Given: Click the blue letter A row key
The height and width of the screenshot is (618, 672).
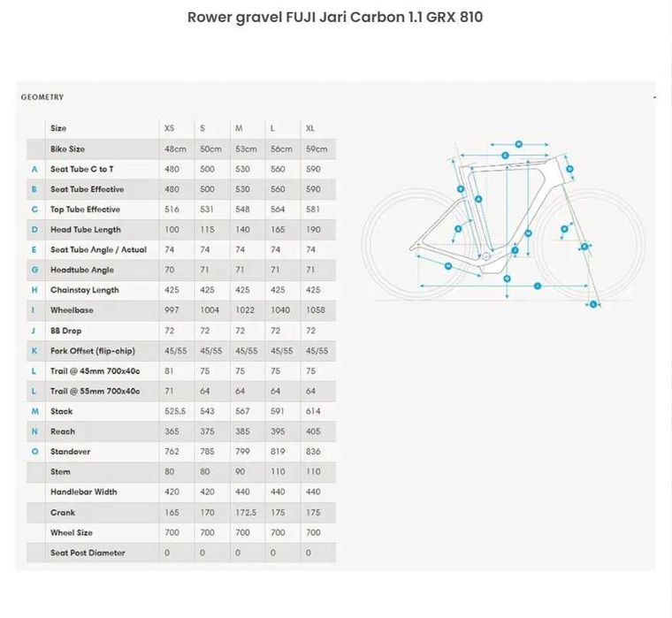Looking at the screenshot, I should click(x=34, y=169).
